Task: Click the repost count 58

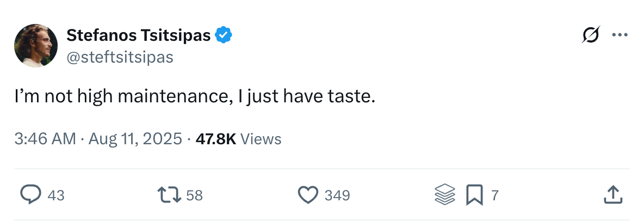Action: (194, 195)
